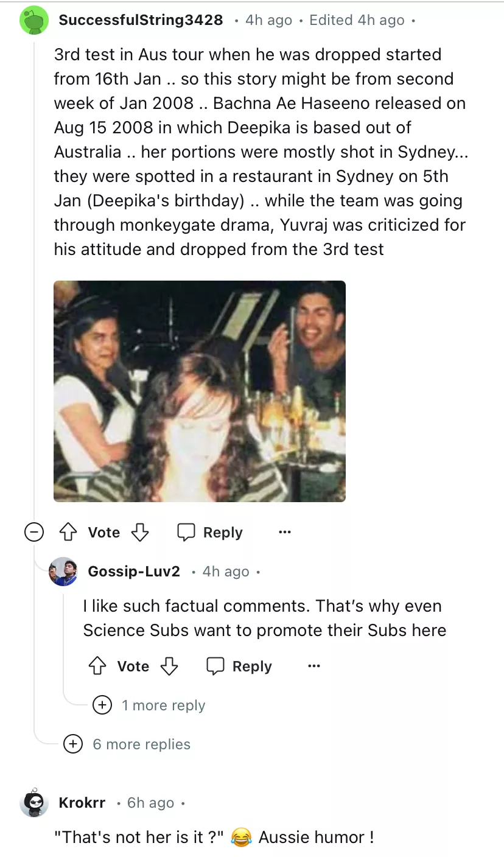Downvote Gossip-Luv2's comment
The width and height of the screenshot is (504, 857).
pos(169,666)
